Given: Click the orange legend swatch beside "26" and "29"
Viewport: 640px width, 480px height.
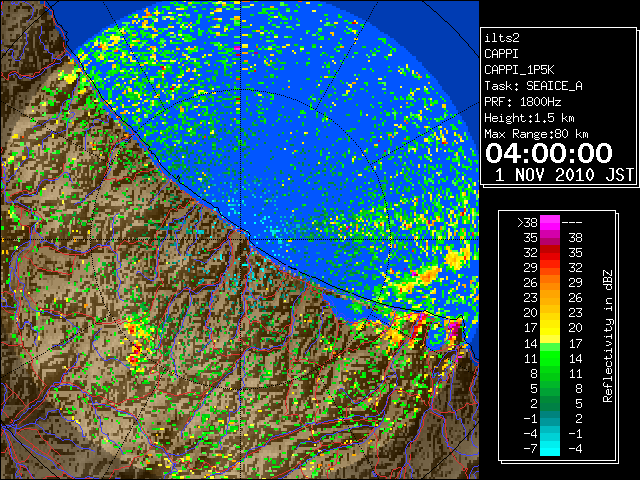Looking at the screenshot, I should click(550, 283).
